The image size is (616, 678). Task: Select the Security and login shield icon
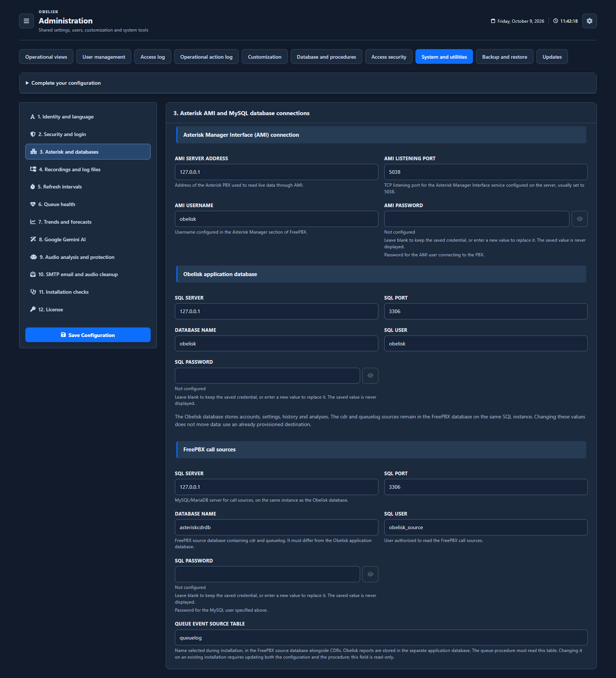click(33, 134)
